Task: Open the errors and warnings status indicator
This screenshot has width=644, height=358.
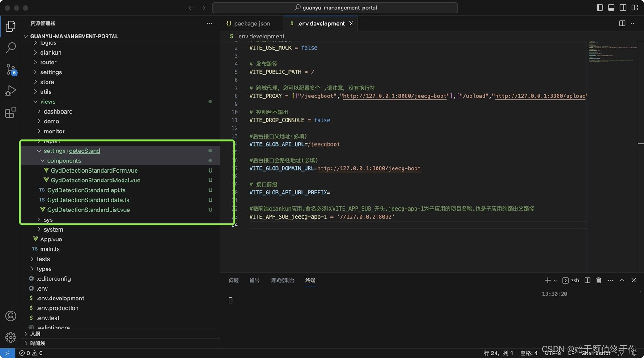Action: (x=31, y=353)
